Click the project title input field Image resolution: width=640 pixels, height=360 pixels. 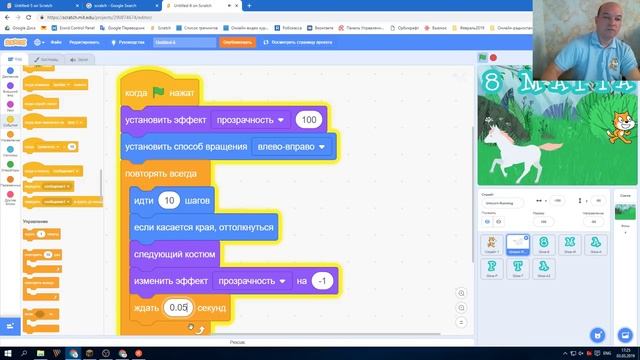pos(184,42)
